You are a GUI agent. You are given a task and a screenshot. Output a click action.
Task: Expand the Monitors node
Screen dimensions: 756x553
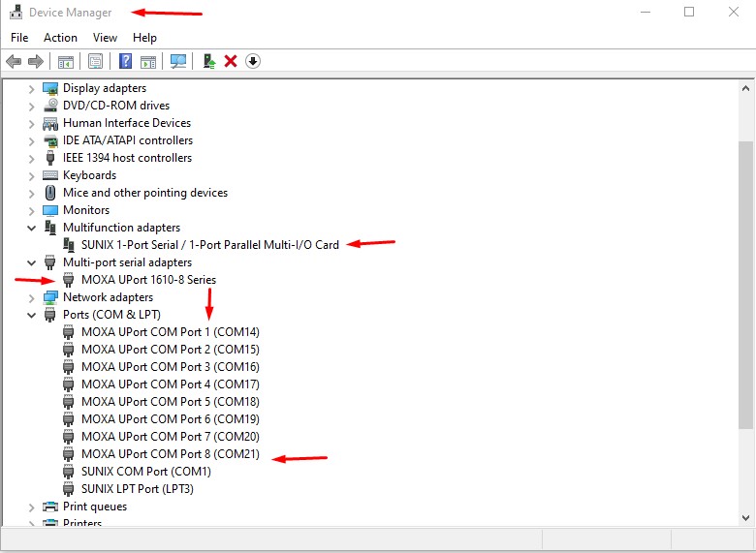[31, 211]
